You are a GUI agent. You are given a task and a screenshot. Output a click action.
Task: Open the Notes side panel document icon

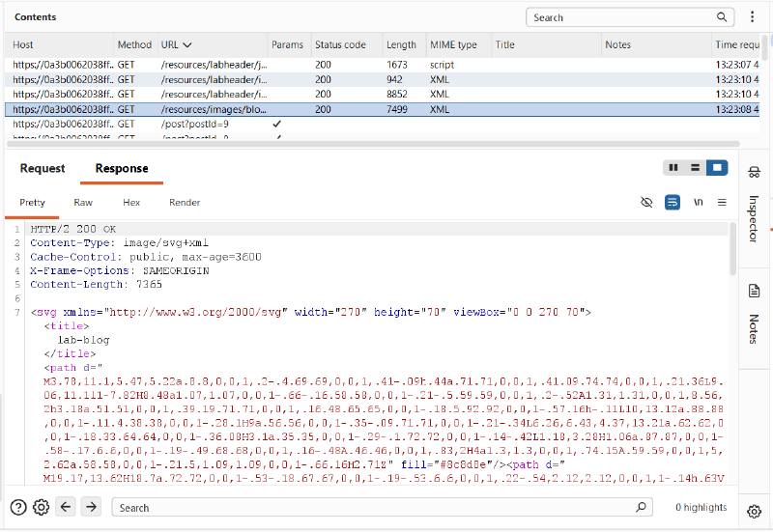point(754,291)
